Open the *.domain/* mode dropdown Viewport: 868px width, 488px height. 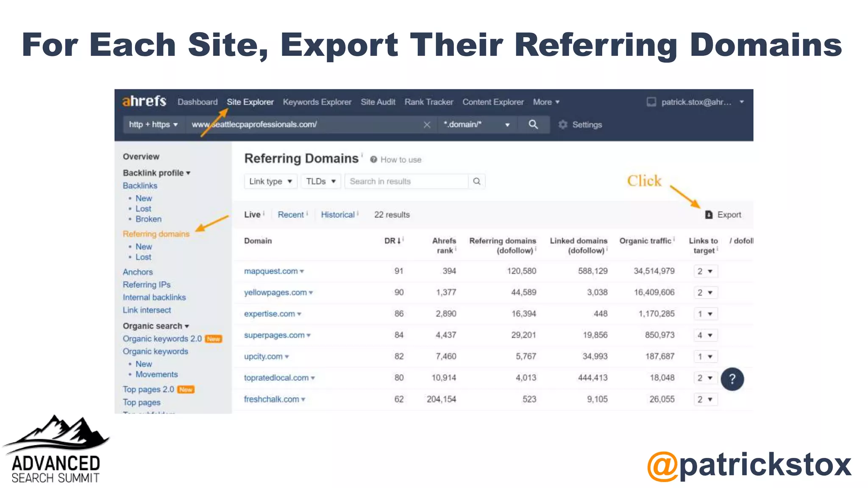click(x=477, y=125)
